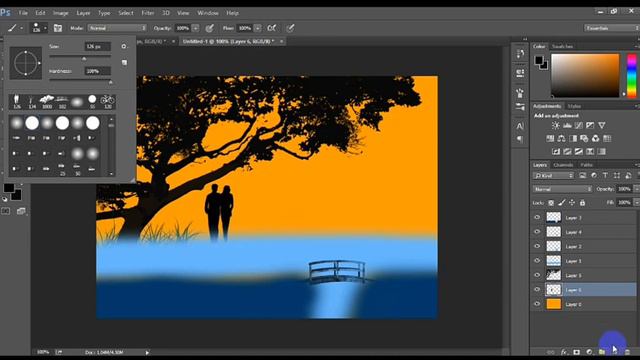Image resolution: width=640 pixels, height=360 pixels.
Task: Add a Hue/Saturation adjustment
Action: click(550, 139)
